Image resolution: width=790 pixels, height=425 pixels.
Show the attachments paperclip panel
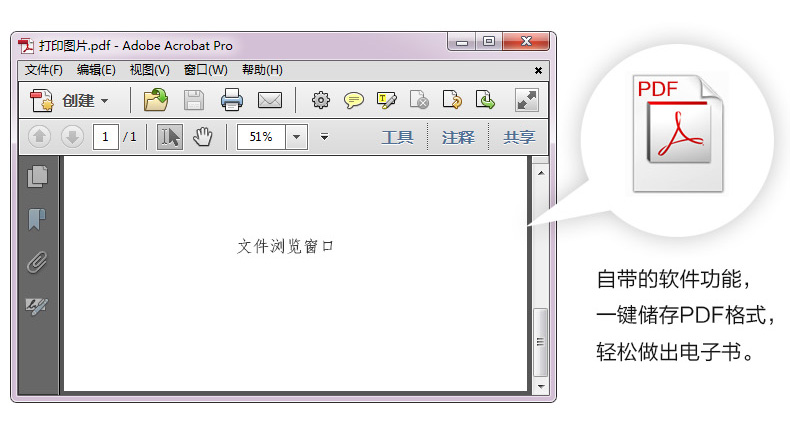click(38, 262)
